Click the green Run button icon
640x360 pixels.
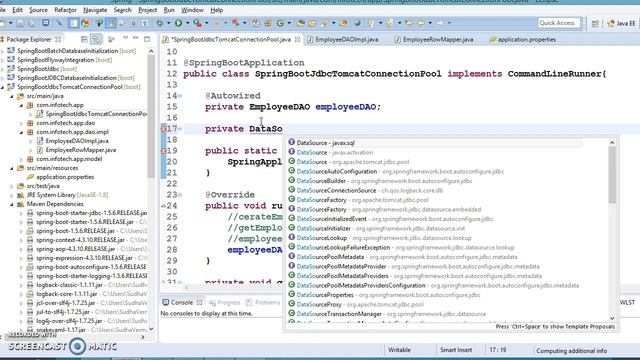pos(178,23)
